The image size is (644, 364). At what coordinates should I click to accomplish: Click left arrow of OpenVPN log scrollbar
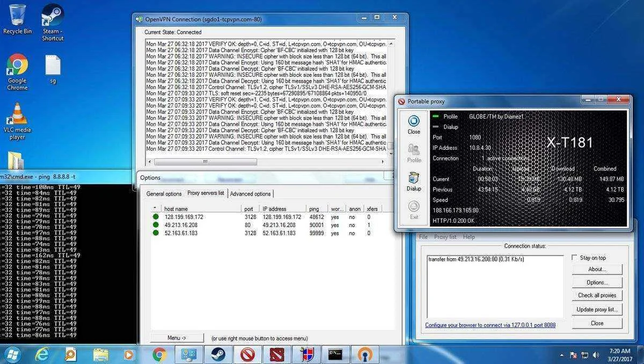[150, 162]
